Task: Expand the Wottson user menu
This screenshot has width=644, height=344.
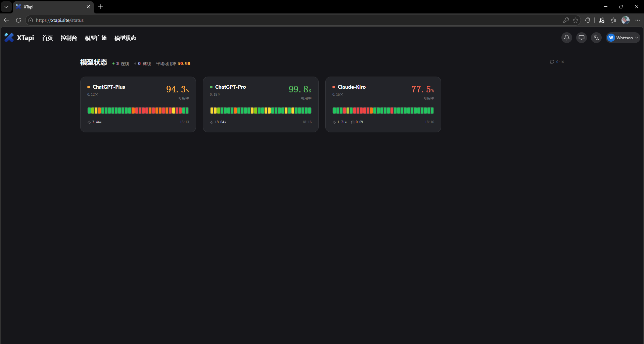Action: pos(623,38)
